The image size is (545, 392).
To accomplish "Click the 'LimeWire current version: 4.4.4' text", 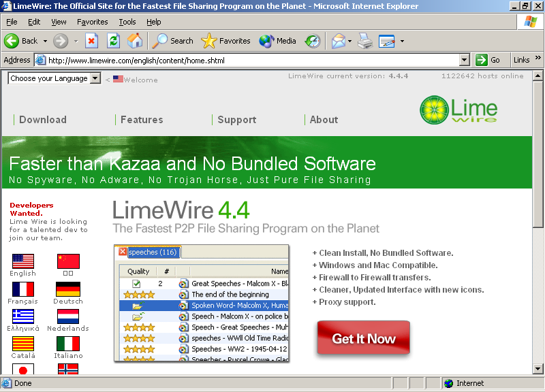I will [348, 76].
